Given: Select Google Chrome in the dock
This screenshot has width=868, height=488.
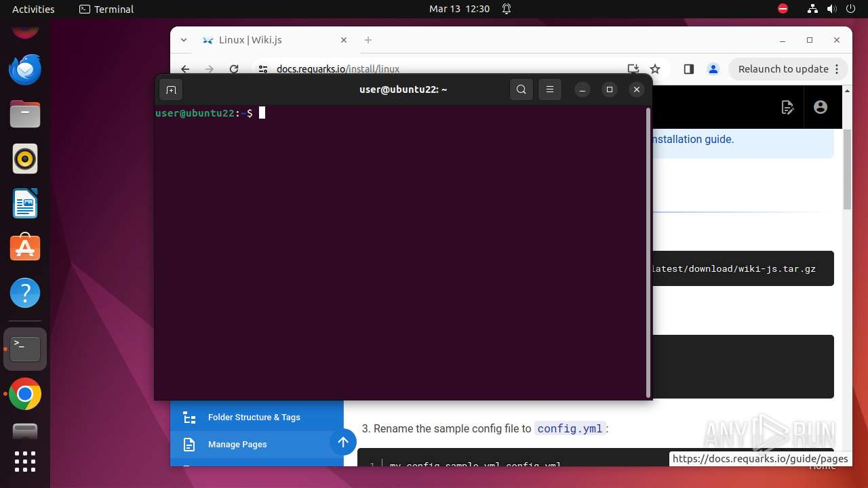Looking at the screenshot, I should [x=25, y=394].
